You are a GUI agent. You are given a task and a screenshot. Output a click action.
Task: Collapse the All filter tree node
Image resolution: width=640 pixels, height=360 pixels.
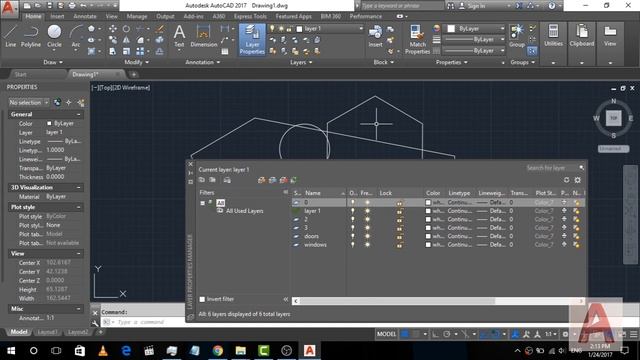(202, 203)
